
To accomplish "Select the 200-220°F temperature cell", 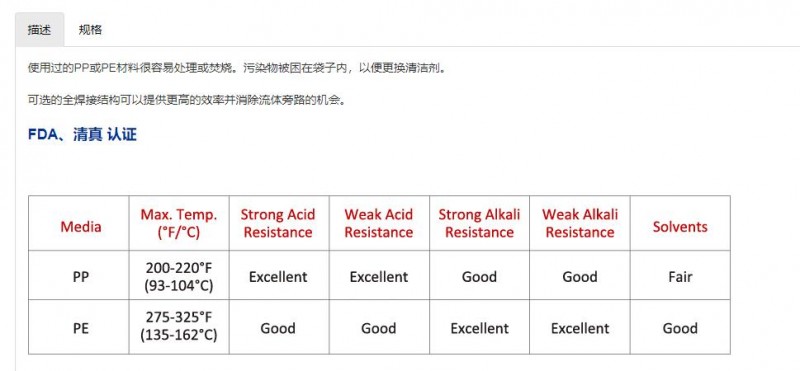I will (x=179, y=276).
